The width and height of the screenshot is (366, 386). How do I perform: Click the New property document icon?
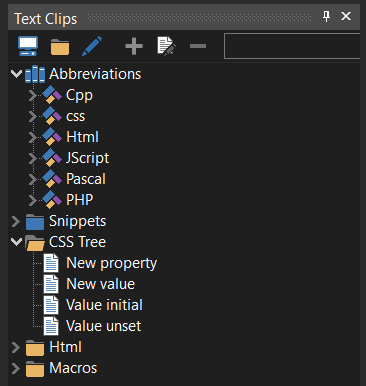(x=51, y=263)
